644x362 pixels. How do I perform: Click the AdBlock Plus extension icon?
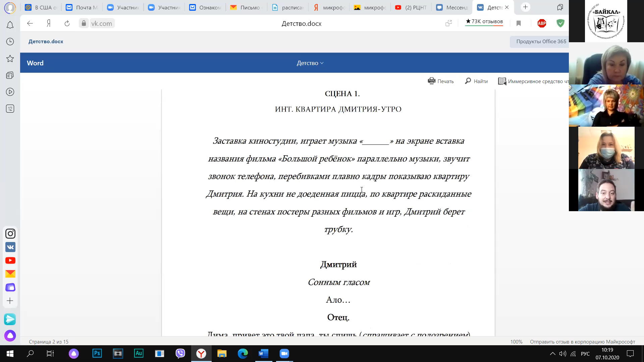(x=541, y=23)
